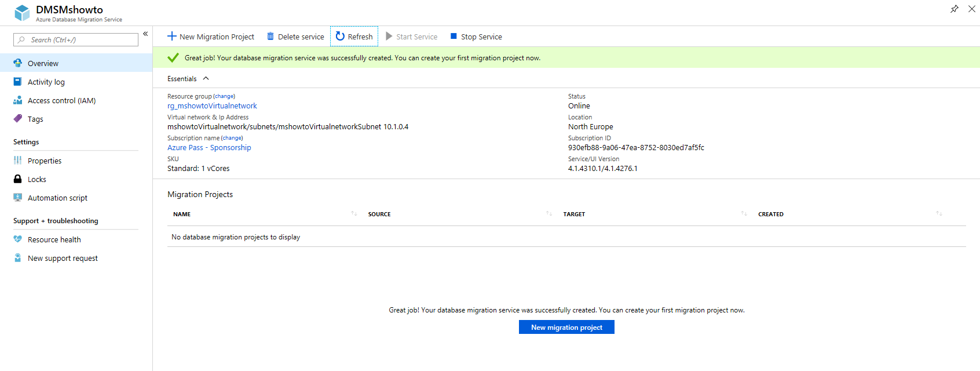Click sort arrows next to SOURCE
The image size is (980, 371).
(549, 214)
